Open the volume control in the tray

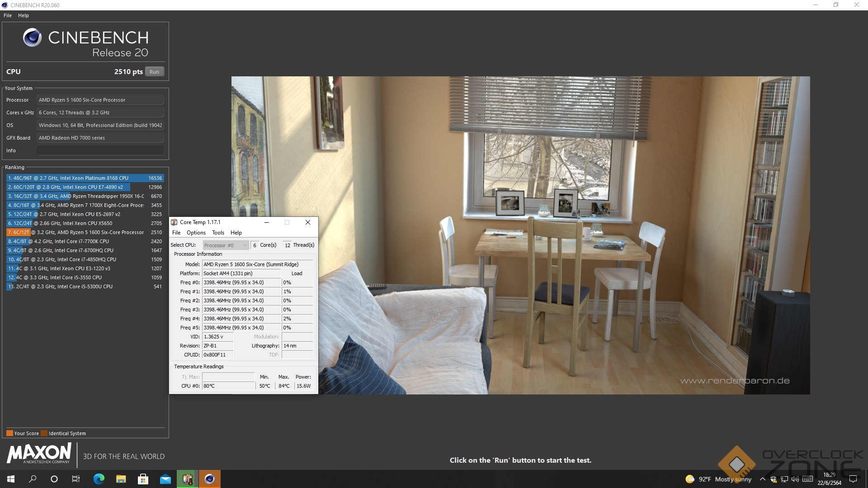tap(795, 479)
